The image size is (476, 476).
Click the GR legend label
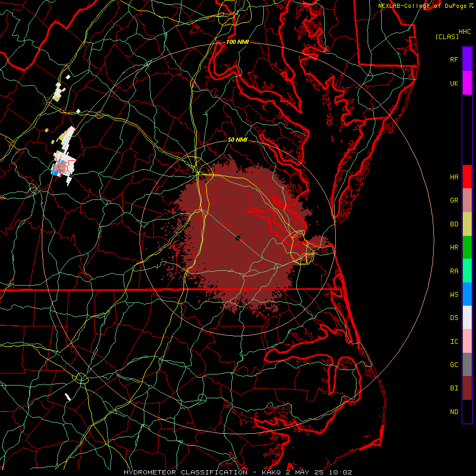point(454,200)
